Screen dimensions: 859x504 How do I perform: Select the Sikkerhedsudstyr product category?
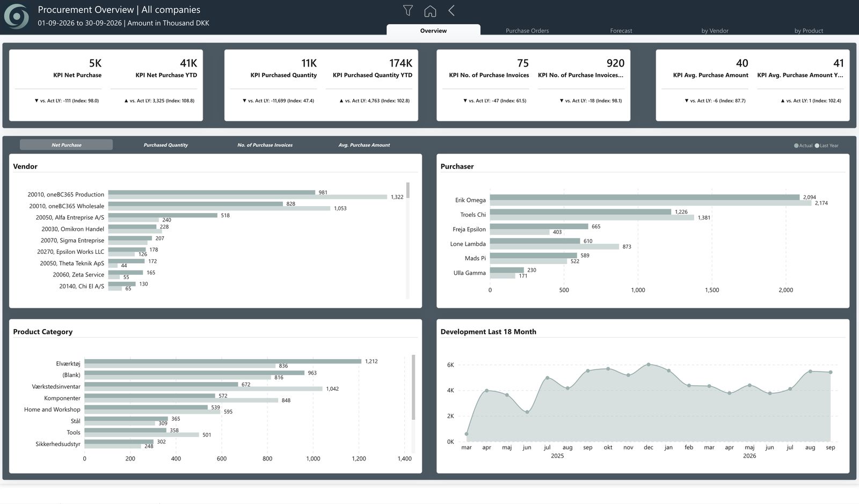(58, 444)
